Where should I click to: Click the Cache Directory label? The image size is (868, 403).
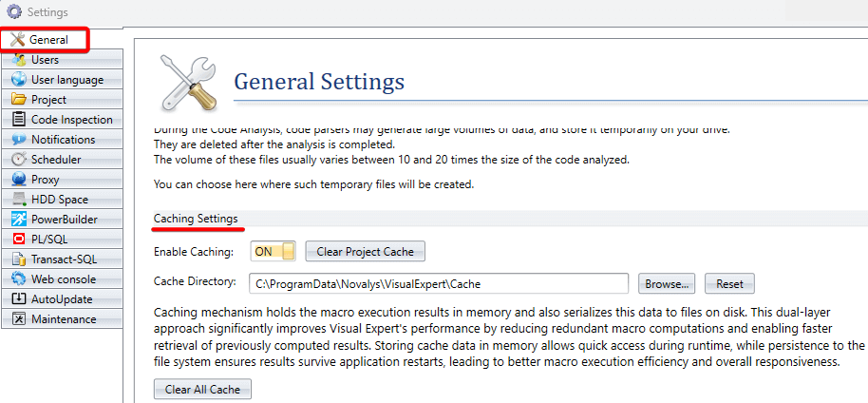click(x=195, y=281)
